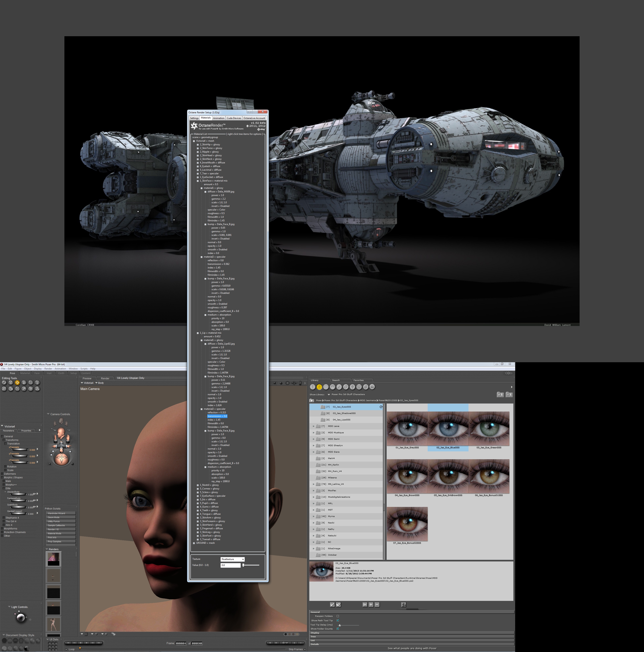This screenshot has width=644, height=652.
Task: Expand the MDD Lexa folder
Action: (x=314, y=426)
